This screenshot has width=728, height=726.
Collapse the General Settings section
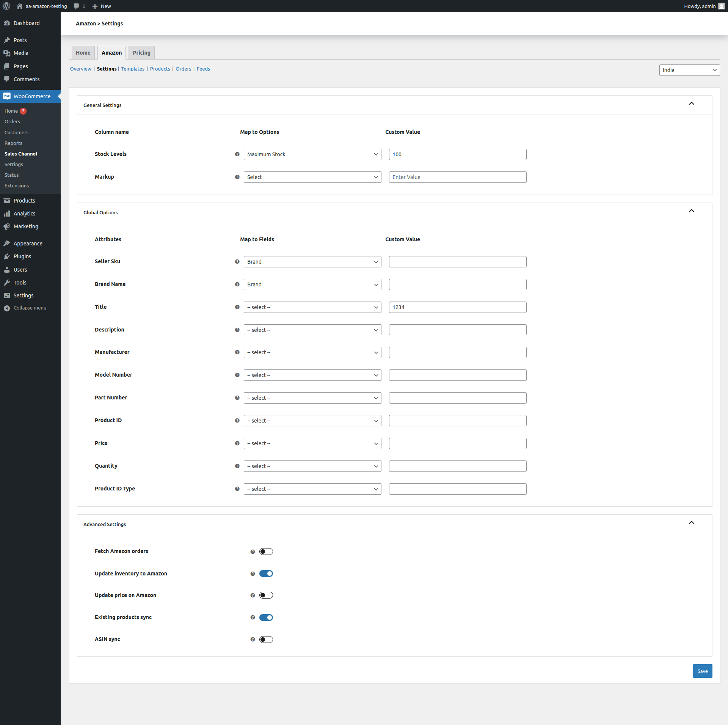pyautogui.click(x=691, y=104)
